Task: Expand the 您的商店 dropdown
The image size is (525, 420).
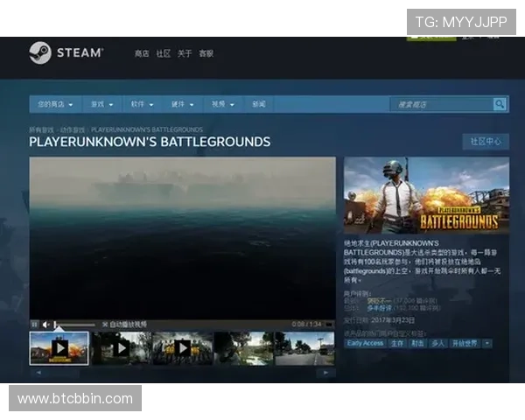Action: point(54,104)
